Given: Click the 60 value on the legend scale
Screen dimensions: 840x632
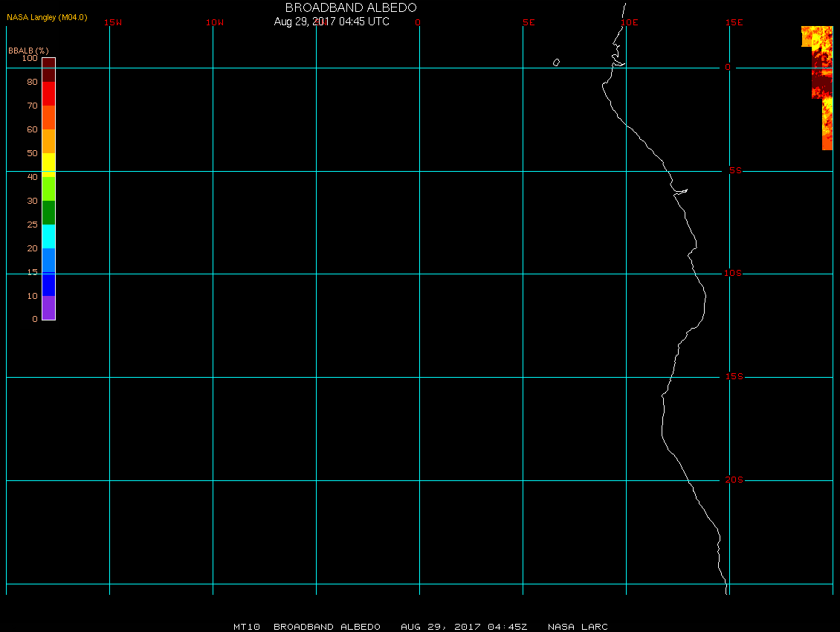Looking at the screenshot, I should pyautogui.click(x=33, y=129).
